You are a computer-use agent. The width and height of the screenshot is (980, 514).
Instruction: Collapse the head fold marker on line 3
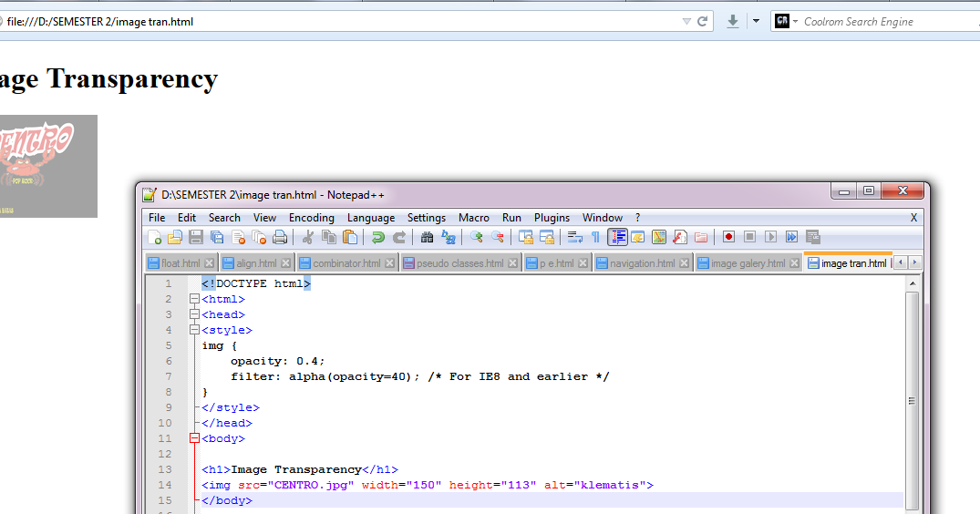(x=194, y=314)
